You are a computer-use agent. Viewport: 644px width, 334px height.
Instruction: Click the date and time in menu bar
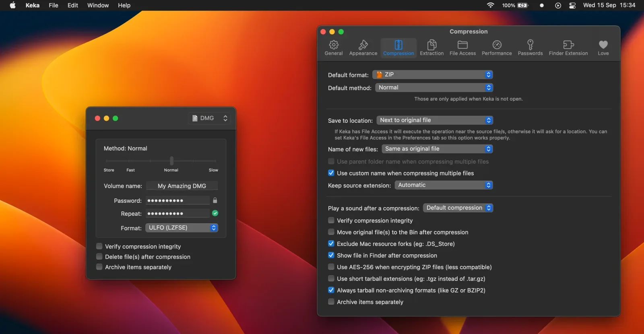point(609,5)
